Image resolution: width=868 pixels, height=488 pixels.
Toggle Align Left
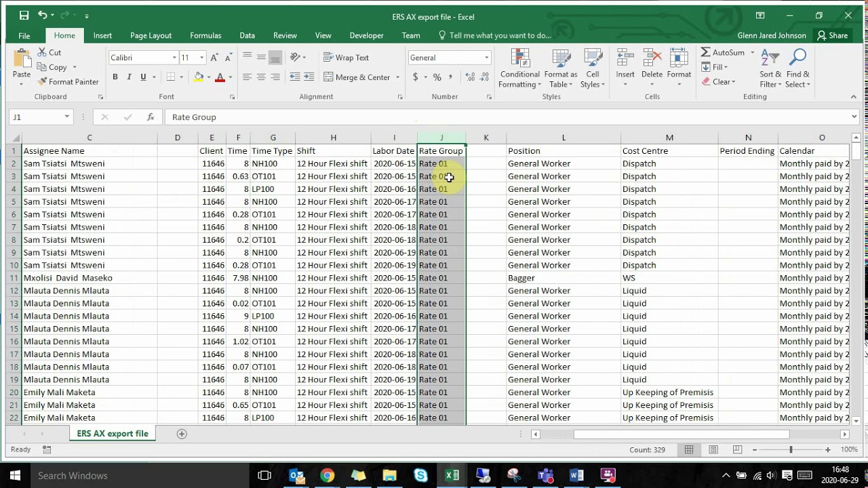pyautogui.click(x=247, y=77)
